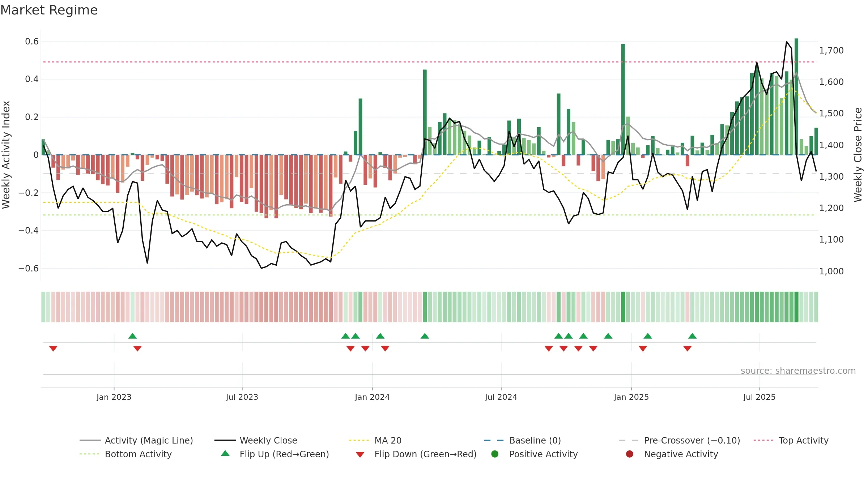Screen dimensions: 868x488
Task: Click the Jan 2023 x-axis label
Action: [x=114, y=397]
